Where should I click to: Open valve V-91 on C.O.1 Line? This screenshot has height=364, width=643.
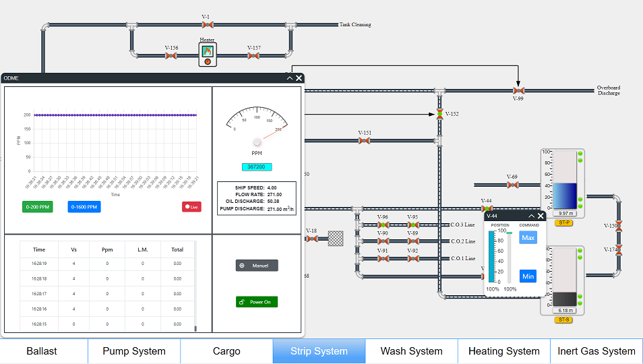(383, 259)
